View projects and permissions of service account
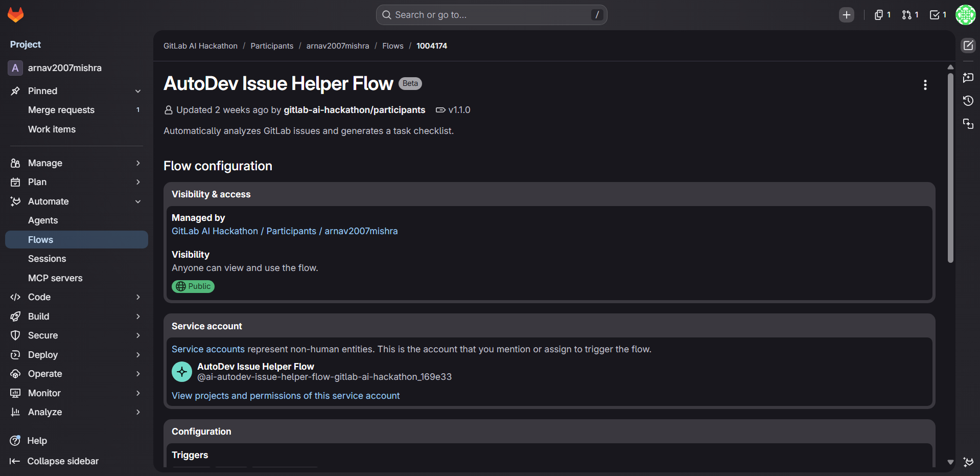The width and height of the screenshot is (980, 476). [286, 396]
